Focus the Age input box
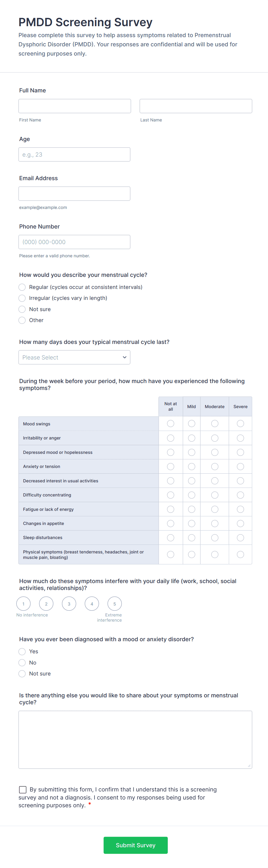Viewport: 268px width, 868px height. point(74,155)
